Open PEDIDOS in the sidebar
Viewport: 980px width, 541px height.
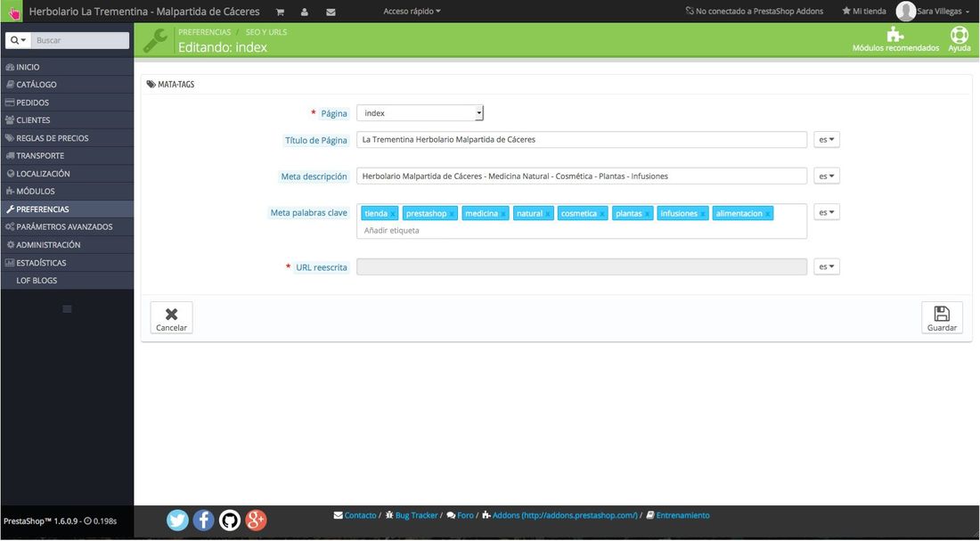pos(67,102)
